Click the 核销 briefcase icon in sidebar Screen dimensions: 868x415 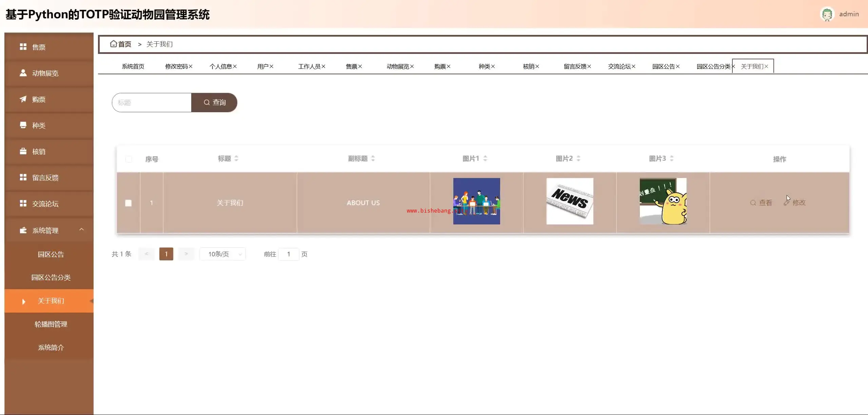(23, 151)
